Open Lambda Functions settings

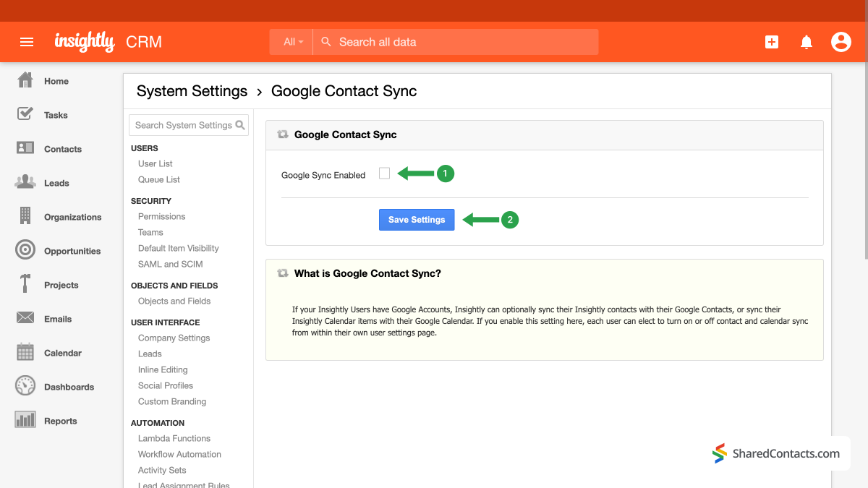click(174, 438)
